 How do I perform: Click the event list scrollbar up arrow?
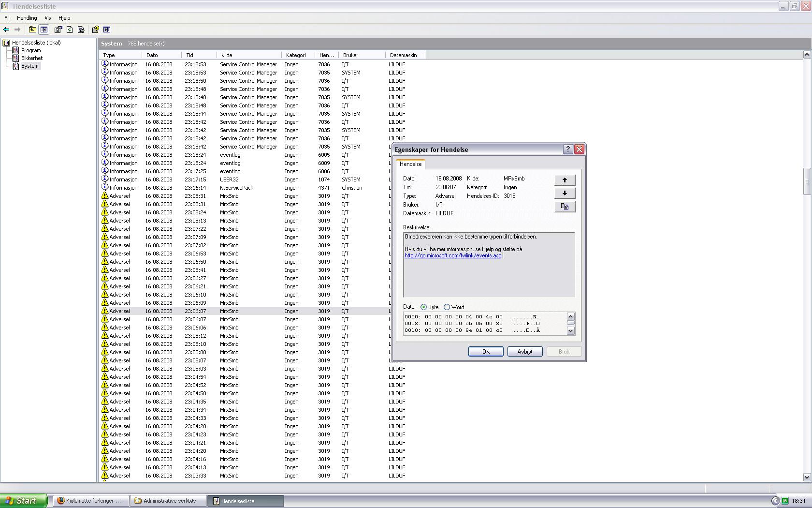coord(807,55)
